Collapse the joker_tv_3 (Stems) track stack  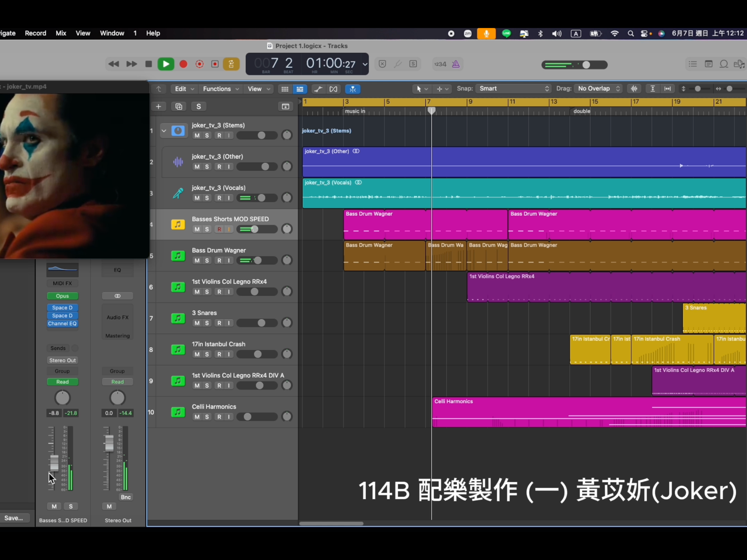164,131
